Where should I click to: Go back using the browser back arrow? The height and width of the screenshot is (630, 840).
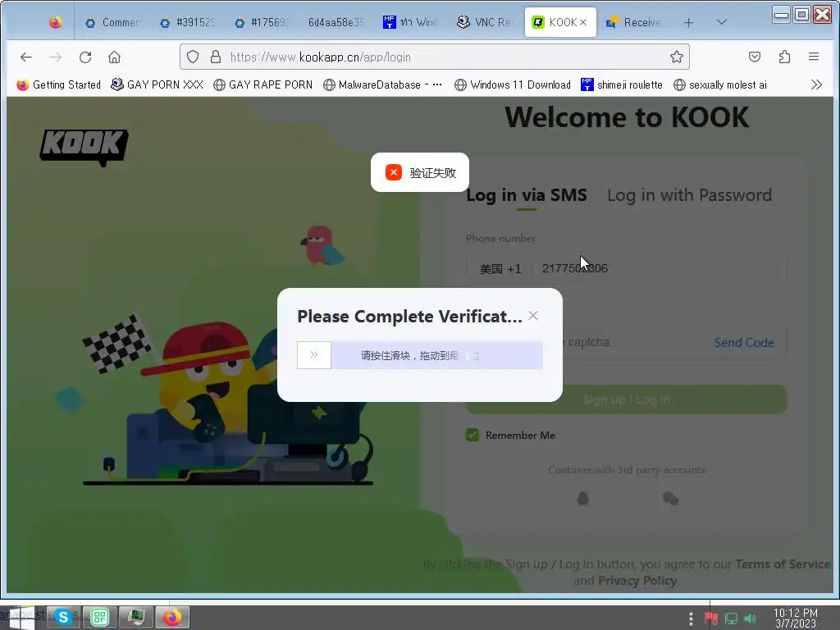26,57
